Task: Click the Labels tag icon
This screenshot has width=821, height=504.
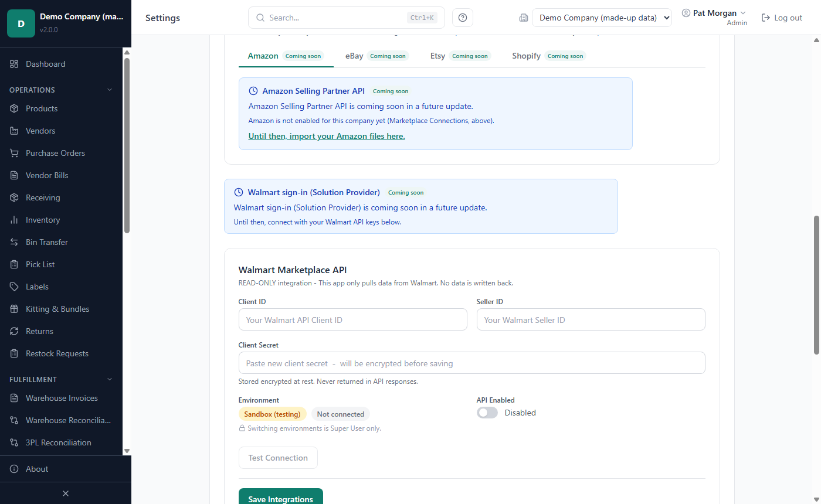Action: point(14,287)
